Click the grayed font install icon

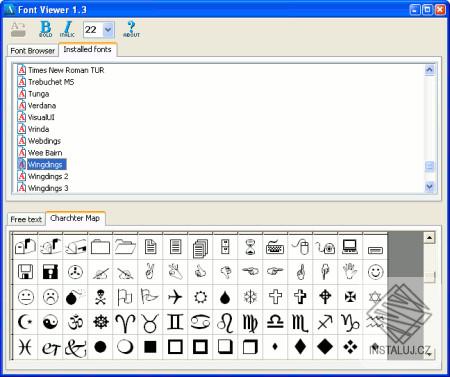18,29
